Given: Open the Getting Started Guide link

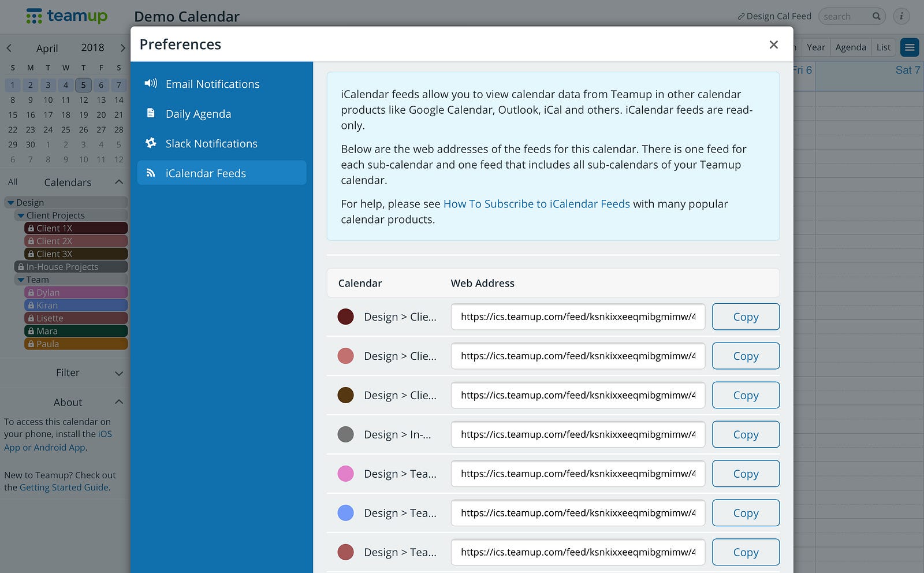Looking at the screenshot, I should pos(64,488).
